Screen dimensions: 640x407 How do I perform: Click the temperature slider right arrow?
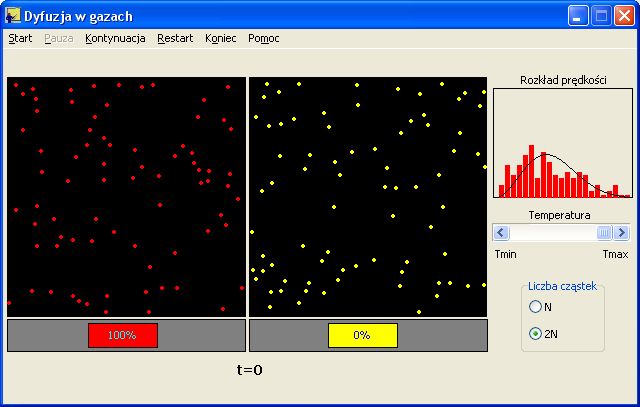pyautogui.click(x=622, y=232)
